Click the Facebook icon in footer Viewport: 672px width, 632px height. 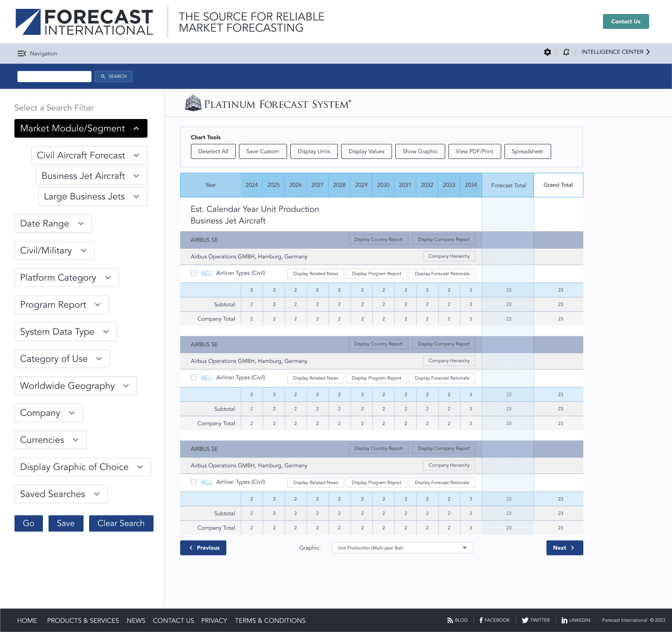pos(481,620)
